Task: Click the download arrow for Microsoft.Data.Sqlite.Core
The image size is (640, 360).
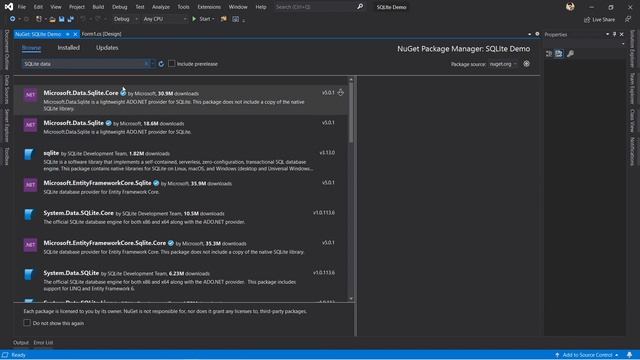Action: (x=340, y=93)
